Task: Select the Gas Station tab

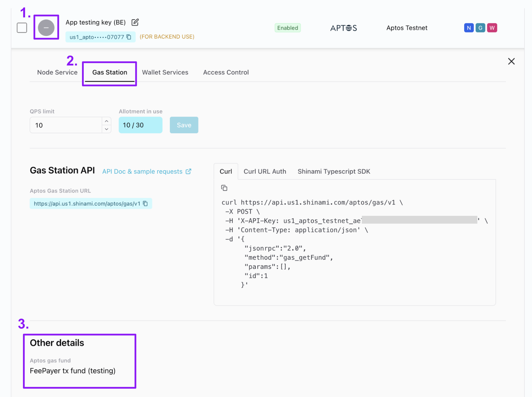Action: [x=110, y=72]
